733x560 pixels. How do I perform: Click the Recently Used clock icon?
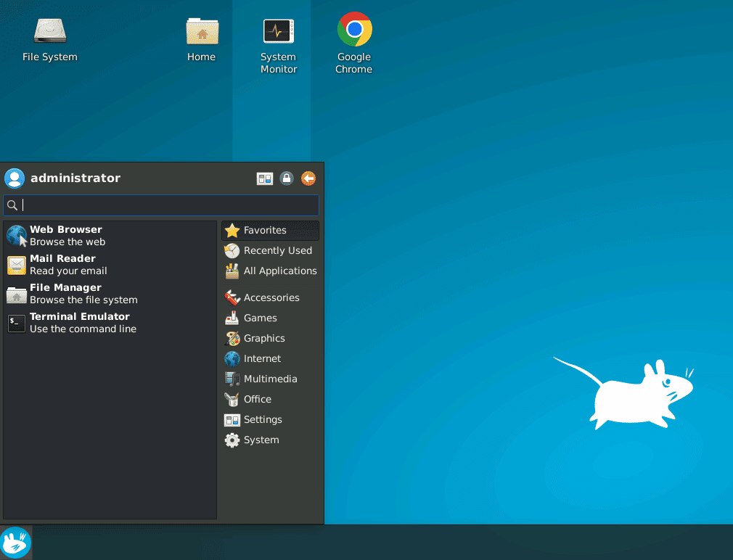pyautogui.click(x=232, y=251)
